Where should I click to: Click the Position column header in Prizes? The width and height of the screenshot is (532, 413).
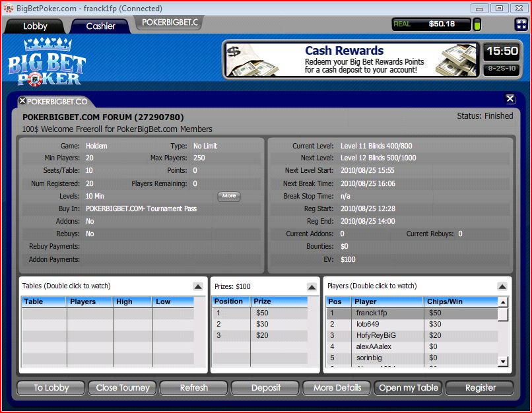tap(231, 302)
